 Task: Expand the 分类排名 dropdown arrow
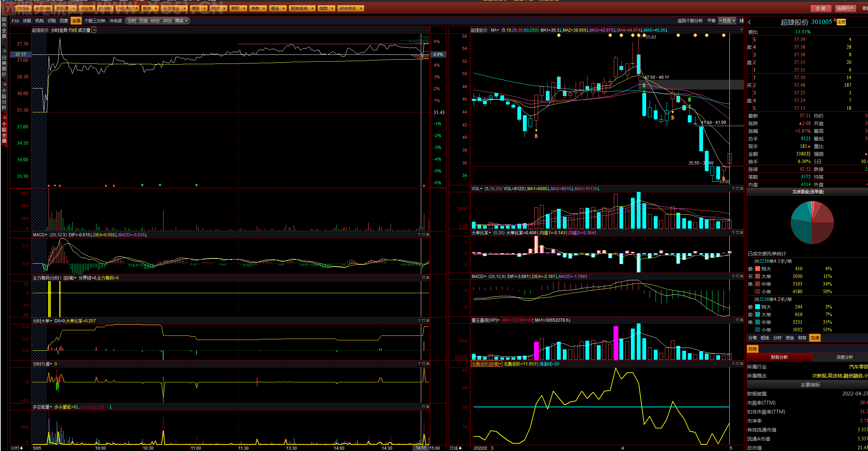184,8
